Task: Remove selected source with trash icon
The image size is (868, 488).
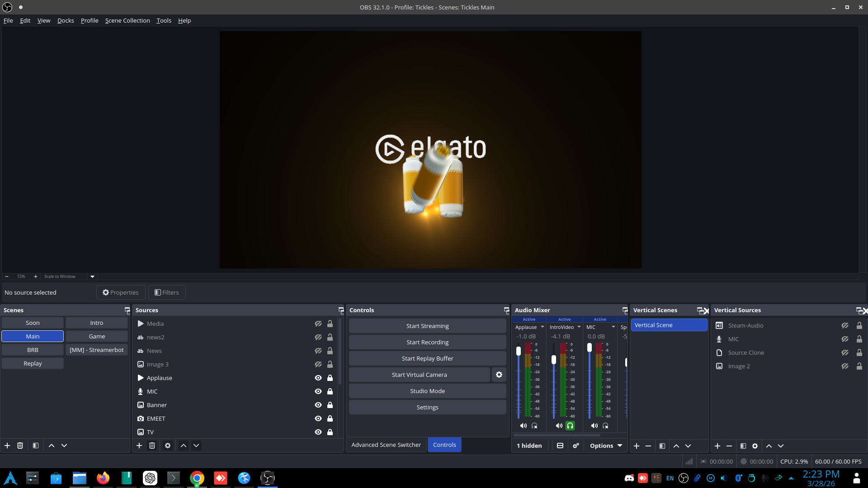Action: pyautogui.click(x=152, y=446)
